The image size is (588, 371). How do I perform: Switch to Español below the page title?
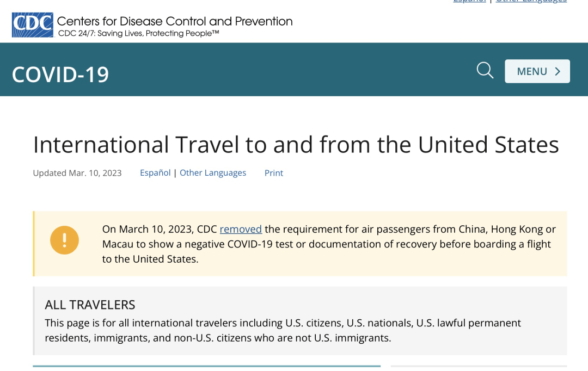[155, 172]
